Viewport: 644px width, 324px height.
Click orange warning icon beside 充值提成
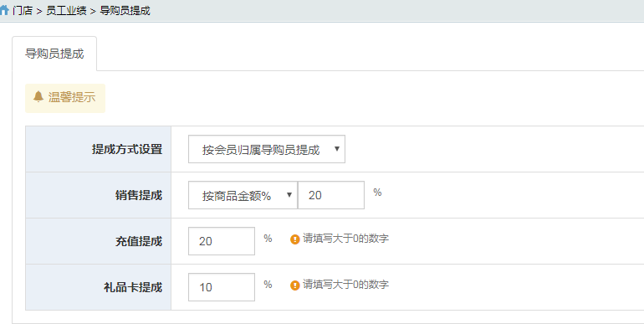click(295, 239)
